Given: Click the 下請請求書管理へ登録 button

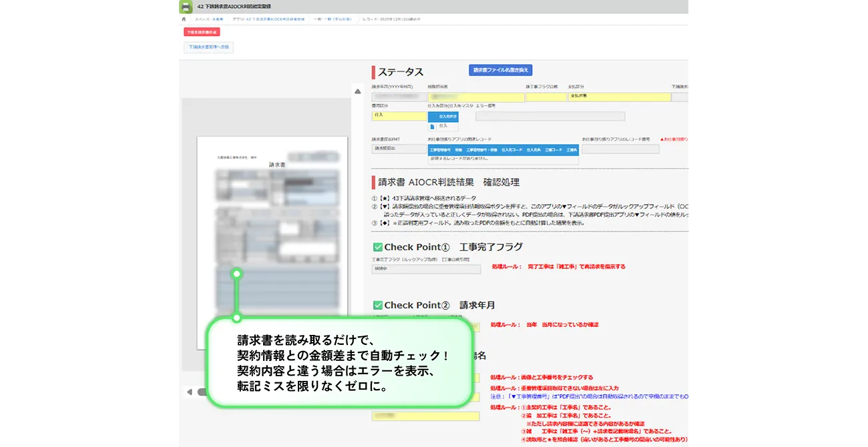Looking at the screenshot, I should [210, 47].
